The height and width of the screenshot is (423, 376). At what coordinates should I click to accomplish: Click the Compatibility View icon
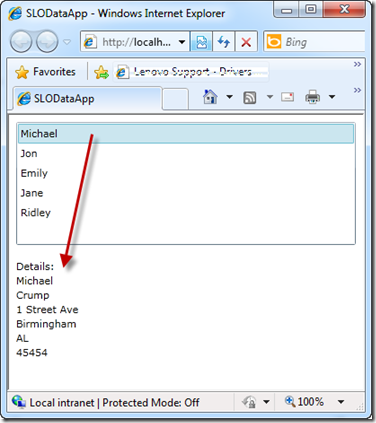[x=201, y=42]
